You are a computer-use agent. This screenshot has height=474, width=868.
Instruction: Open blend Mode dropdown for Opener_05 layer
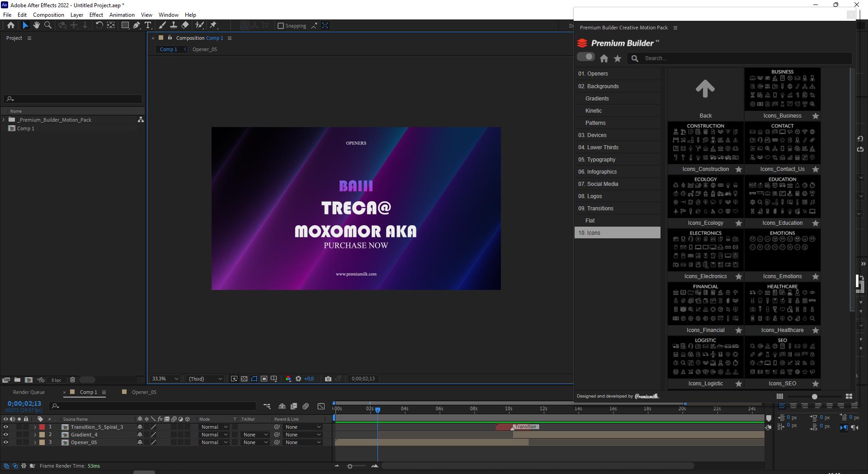pyautogui.click(x=214, y=442)
